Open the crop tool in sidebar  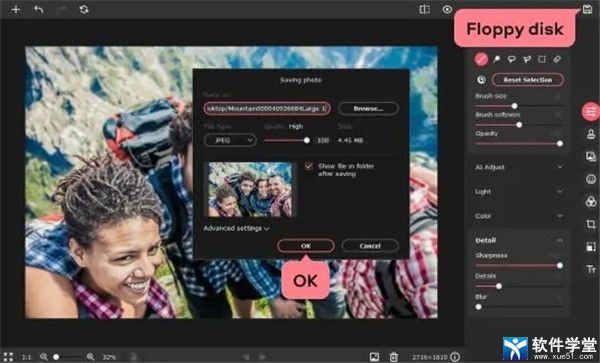[591, 224]
